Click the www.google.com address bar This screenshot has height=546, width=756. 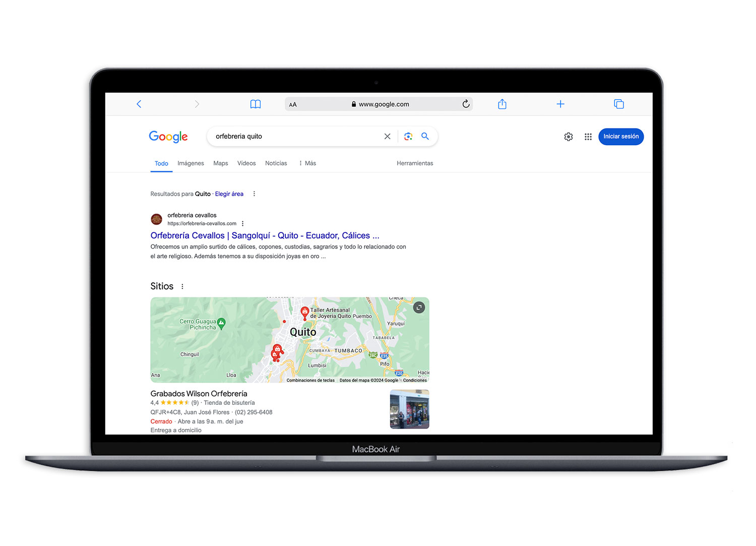tap(379, 104)
